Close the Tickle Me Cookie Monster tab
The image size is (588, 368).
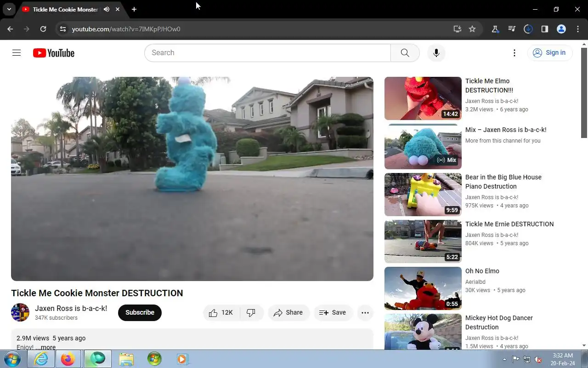(x=118, y=9)
